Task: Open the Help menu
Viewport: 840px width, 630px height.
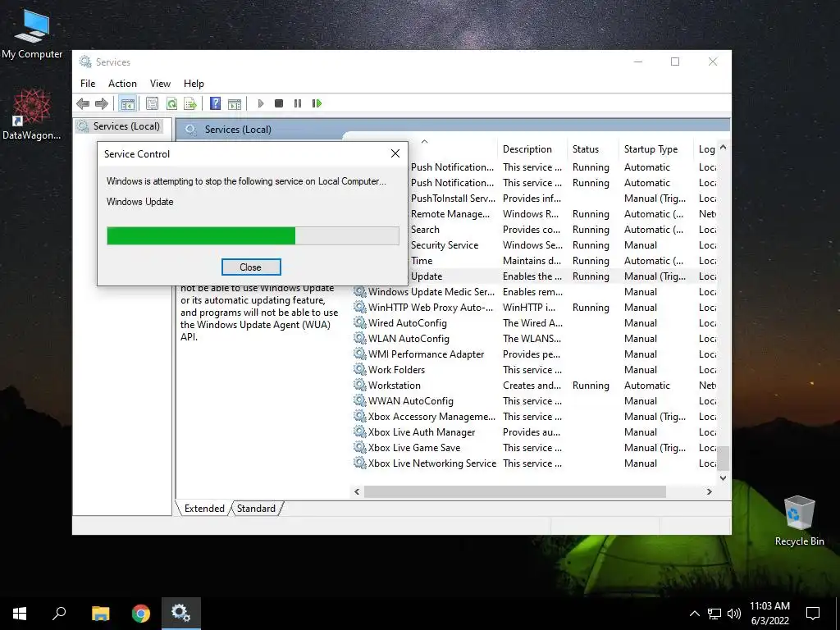Action: pyautogui.click(x=194, y=84)
